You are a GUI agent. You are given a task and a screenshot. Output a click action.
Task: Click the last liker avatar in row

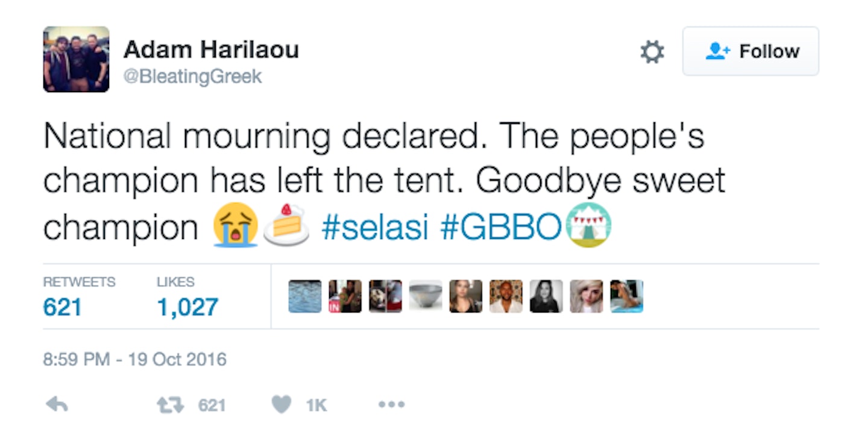(627, 296)
